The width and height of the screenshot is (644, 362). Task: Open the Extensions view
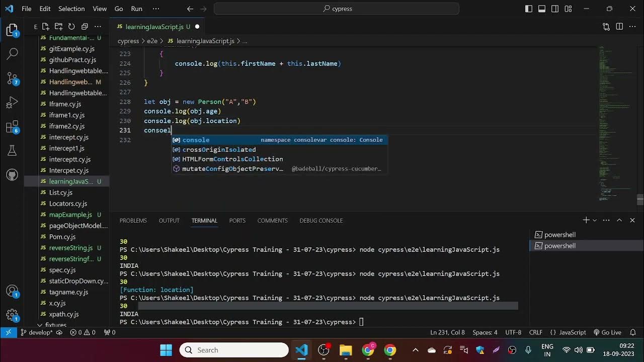pyautogui.click(x=12, y=127)
